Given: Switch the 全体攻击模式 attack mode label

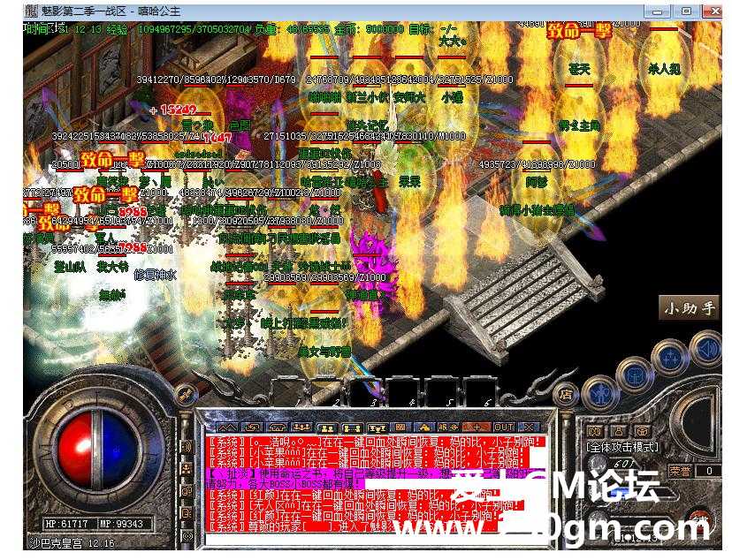Looking at the screenshot, I should [621, 448].
